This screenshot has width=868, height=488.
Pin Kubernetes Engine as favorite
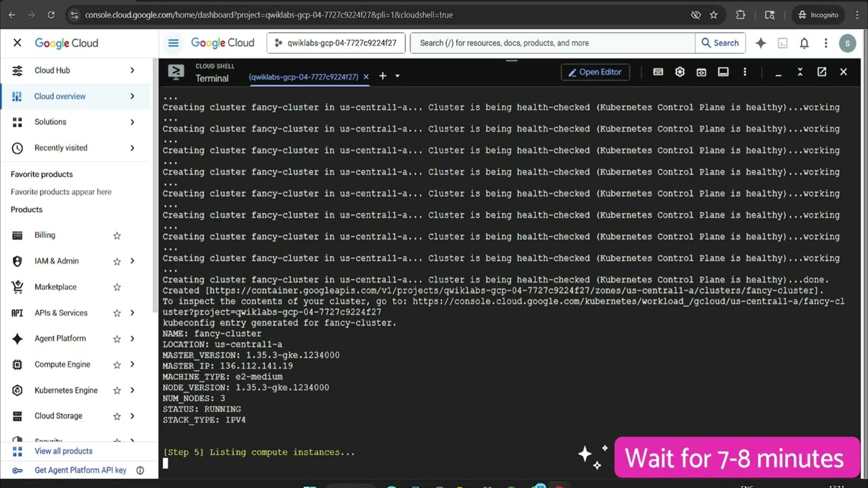tap(117, 390)
